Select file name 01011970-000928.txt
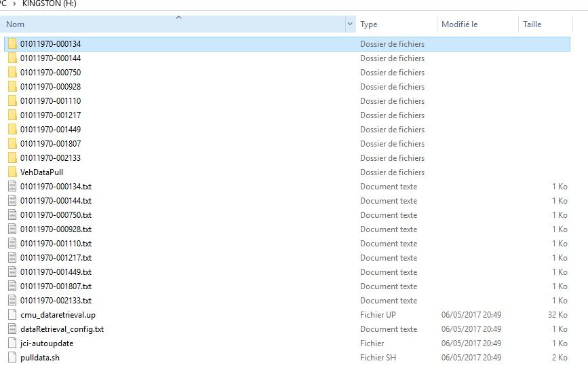Image resolution: width=588 pixels, height=374 pixels. (x=56, y=229)
